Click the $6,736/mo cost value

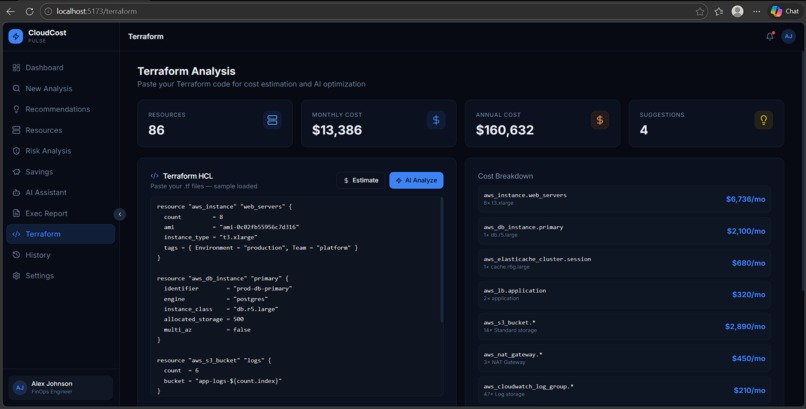[745, 199]
